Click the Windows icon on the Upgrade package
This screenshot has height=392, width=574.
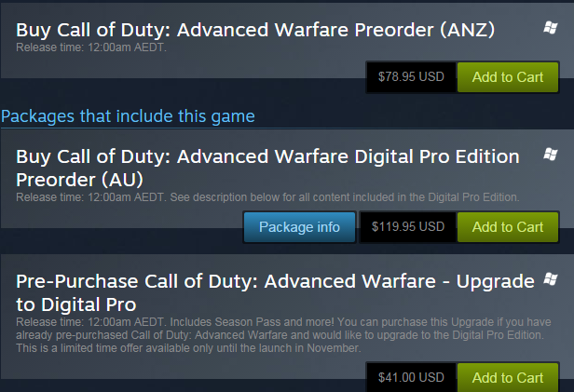coord(550,279)
